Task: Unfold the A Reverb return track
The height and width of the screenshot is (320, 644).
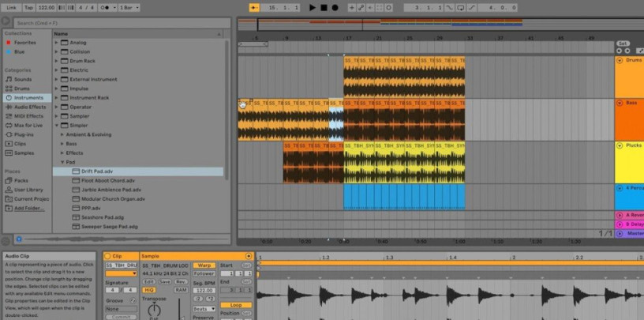Action: (620, 215)
